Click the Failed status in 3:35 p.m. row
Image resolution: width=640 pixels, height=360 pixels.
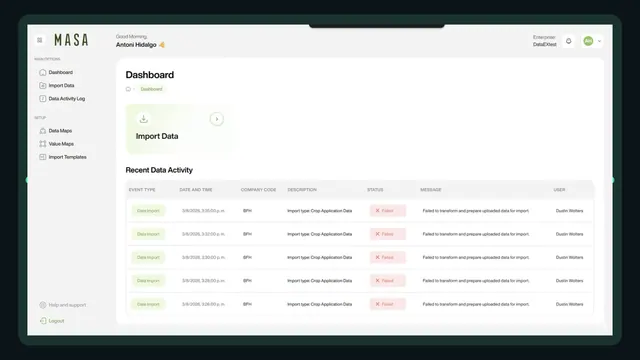tap(388, 211)
